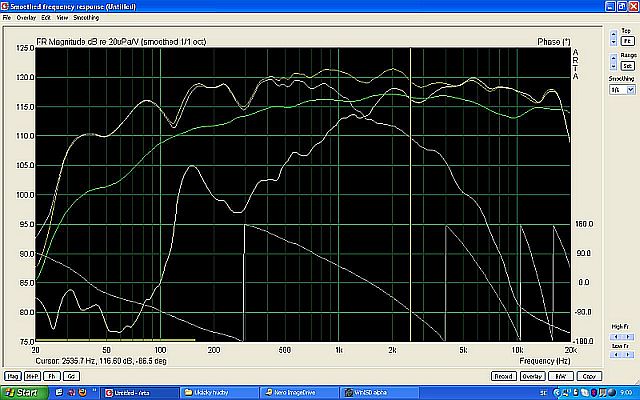
Task: Click the vertical cursor line at 2535 Hz
Action: click(x=410, y=194)
